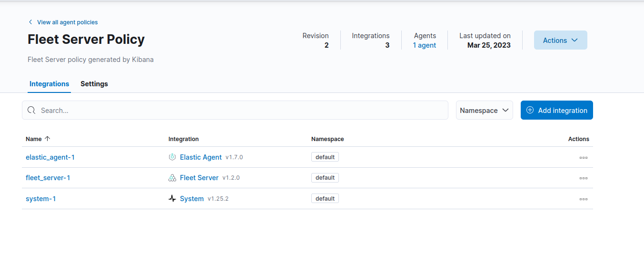The height and width of the screenshot is (265, 644).
Task: Click the v1.2.0 version text
Action: click(231, 178)
